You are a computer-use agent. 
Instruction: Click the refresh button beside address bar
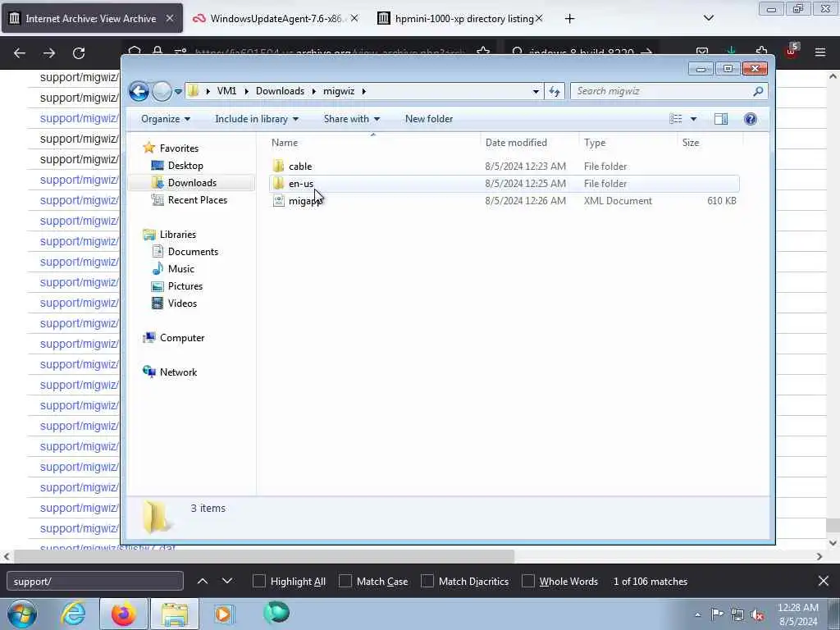[x=555, y=91]
